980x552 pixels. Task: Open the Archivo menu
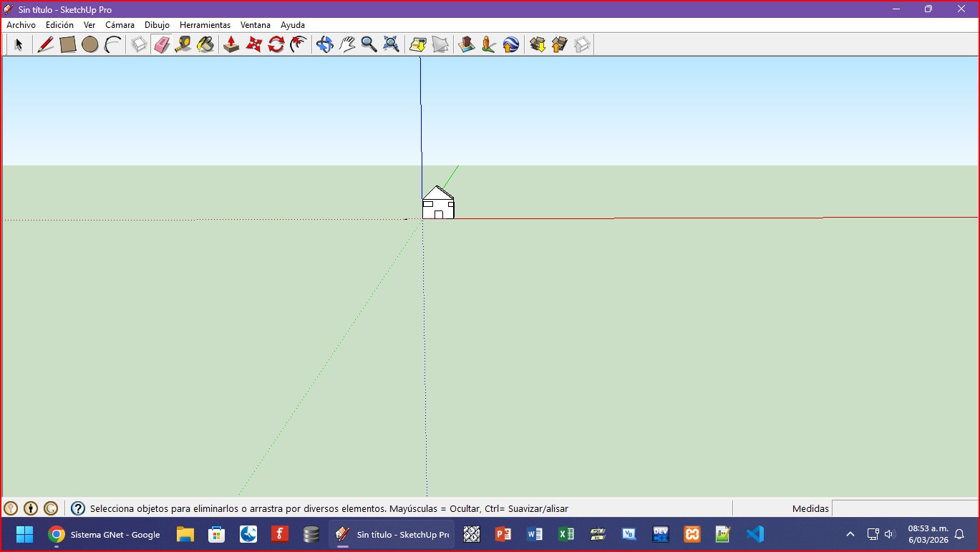21,24
